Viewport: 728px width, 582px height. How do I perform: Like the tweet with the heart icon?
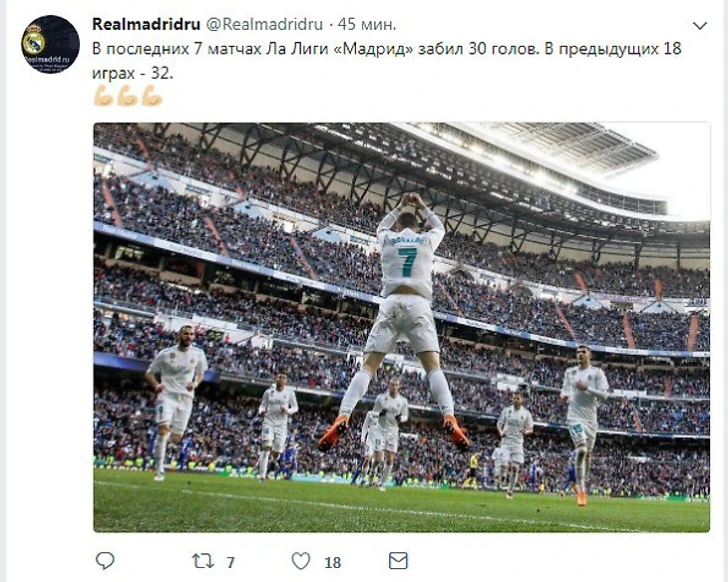coord(301,561)
